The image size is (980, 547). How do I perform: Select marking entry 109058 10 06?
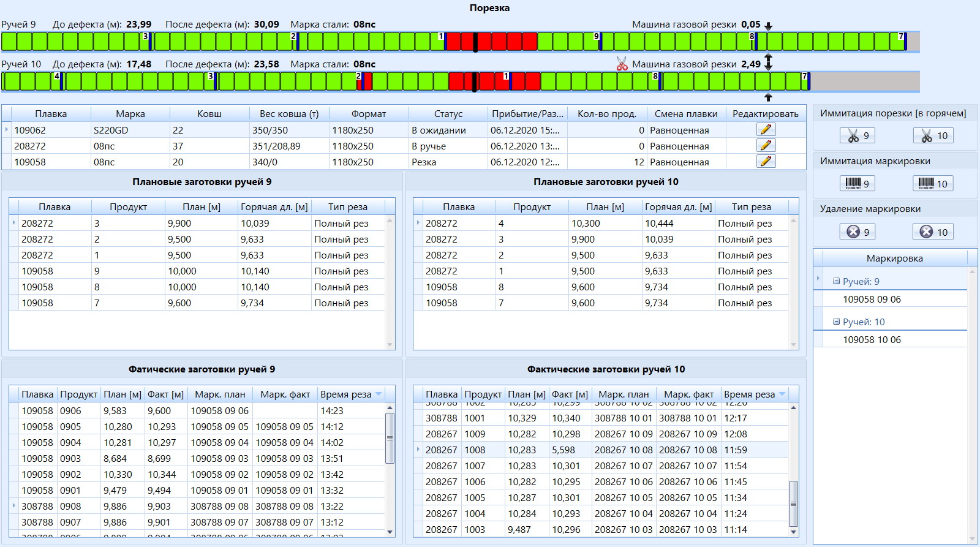(x=872, y=340)
